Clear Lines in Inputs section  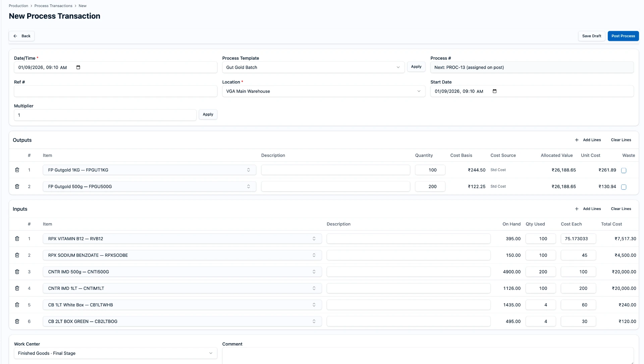click(621, 209)
